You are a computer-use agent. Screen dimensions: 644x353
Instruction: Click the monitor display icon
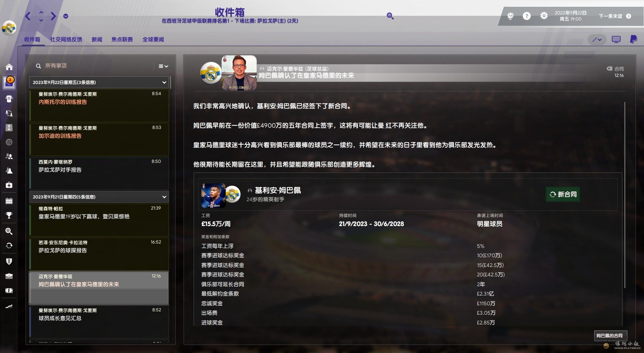coord(616,40)
